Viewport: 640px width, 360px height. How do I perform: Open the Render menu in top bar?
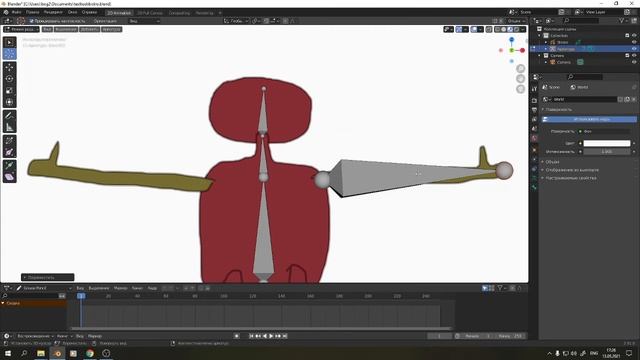pos(53,12)
